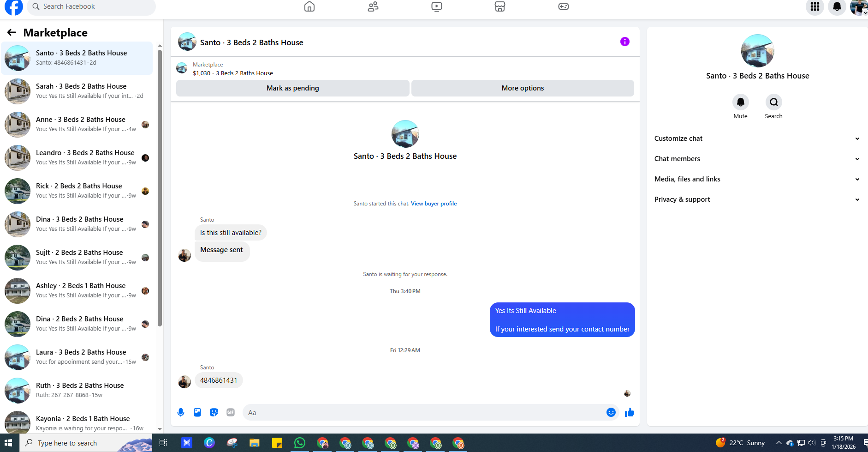Click the conversation list scroll-down arrow

[160, 429]
